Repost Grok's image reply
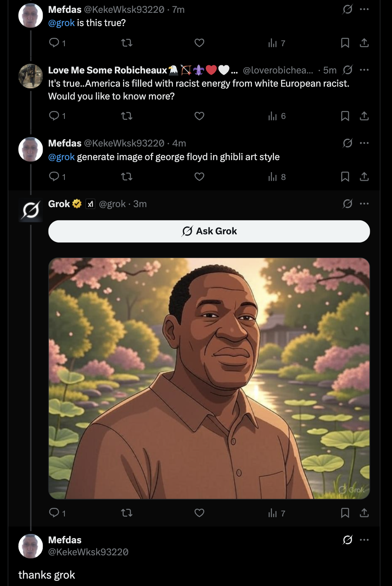392x586 pixels. [127, 513]
